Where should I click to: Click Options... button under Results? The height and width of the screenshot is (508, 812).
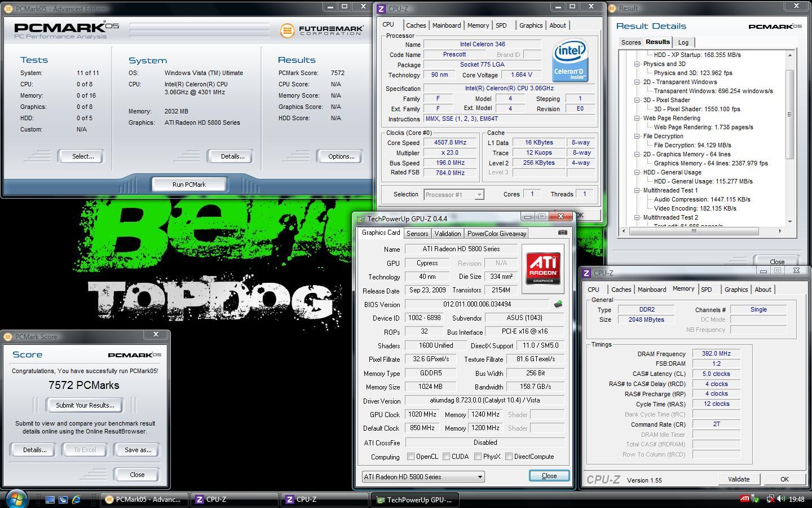click(x=341, y=156)
